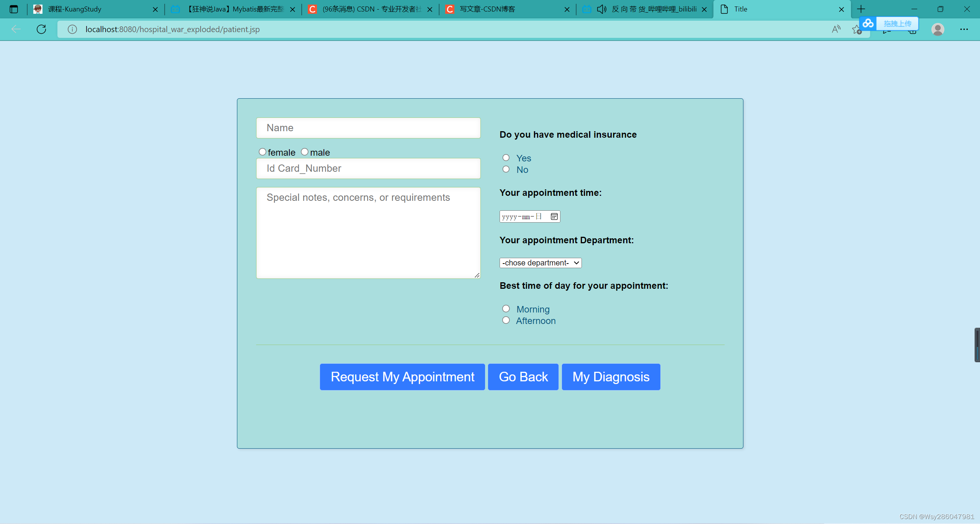Image resolution: width=980 pixels, height=524 pixels.
Task: Select the 'female' radio button
Action: (263, 151)
